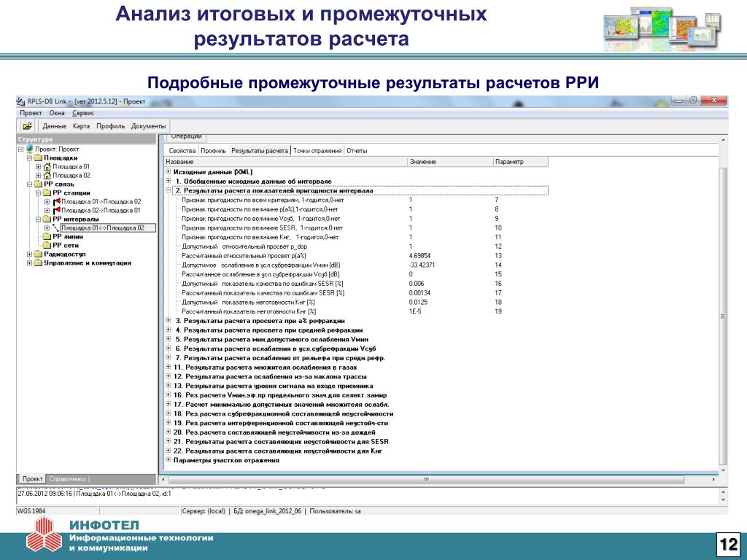Click value 0.00134 in the table
The image size is (747, 560).
click(419, 293)
